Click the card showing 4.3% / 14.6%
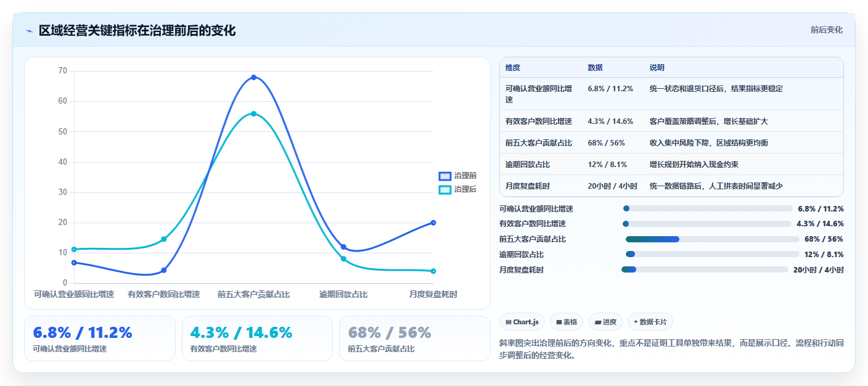 (x=257, y=339)
